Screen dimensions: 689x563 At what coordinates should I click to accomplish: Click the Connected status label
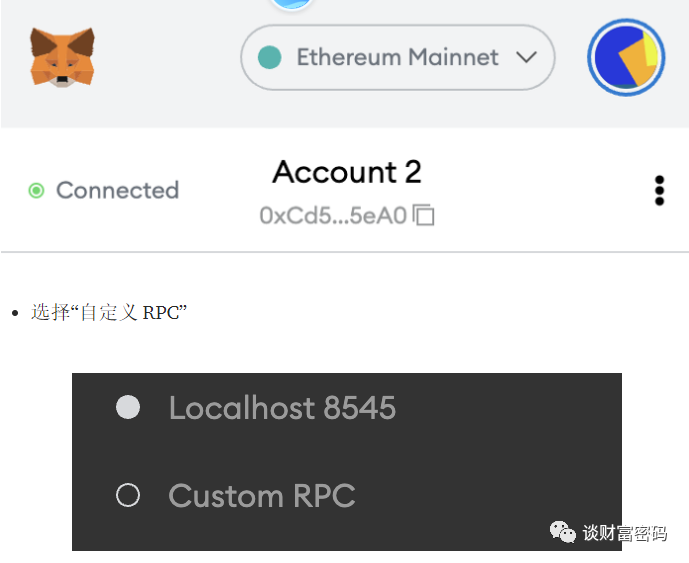117,190
